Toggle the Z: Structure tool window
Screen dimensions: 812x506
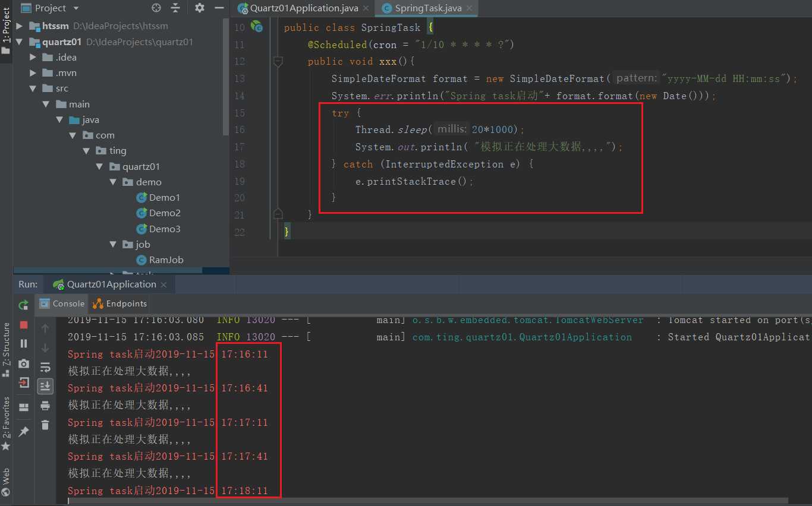[x=6, y=350]
